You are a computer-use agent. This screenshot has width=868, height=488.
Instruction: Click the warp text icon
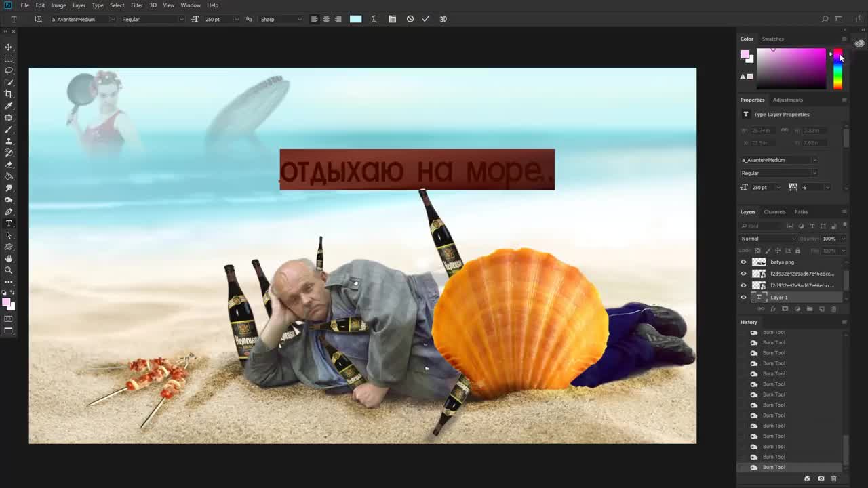point(374,19)
